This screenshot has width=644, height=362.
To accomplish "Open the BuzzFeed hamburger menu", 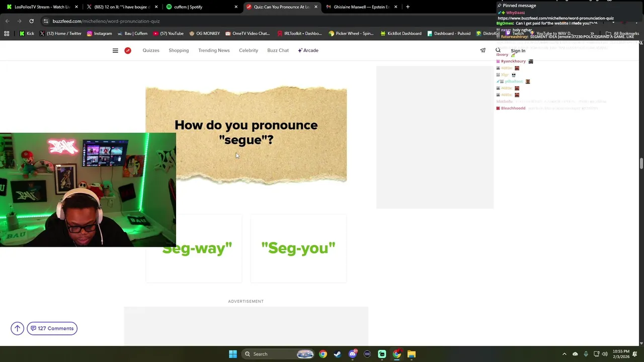I will pos(115,50).
